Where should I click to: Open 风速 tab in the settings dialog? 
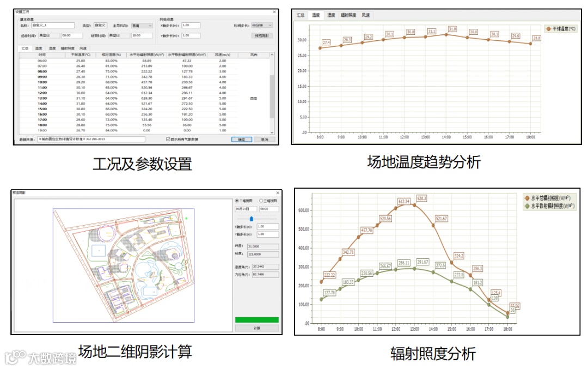coord(83,49)
